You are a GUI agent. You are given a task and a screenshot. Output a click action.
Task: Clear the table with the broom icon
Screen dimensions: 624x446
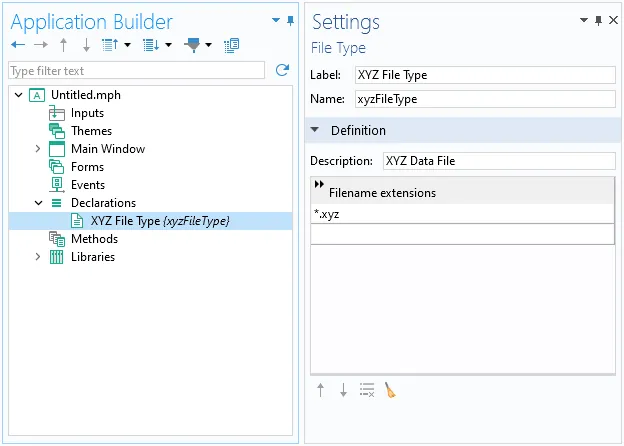pos(390,391)
